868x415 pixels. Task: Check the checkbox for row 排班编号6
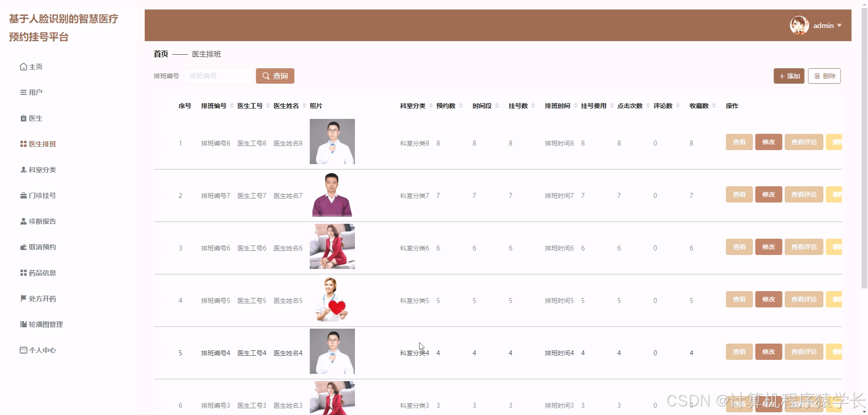tap(159, 248)
